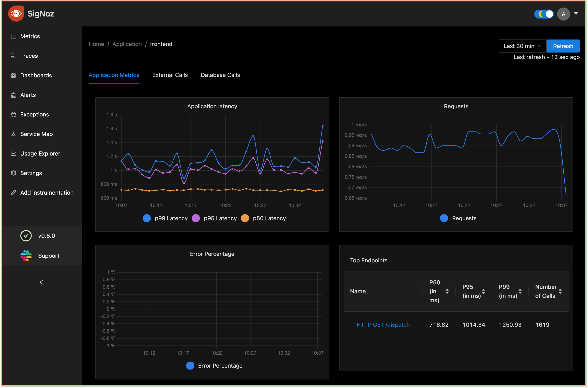The image size is (588, 388).
Task: Navigate to Dashboards panel
Action: pyautogui.click(x=36, y=75)
